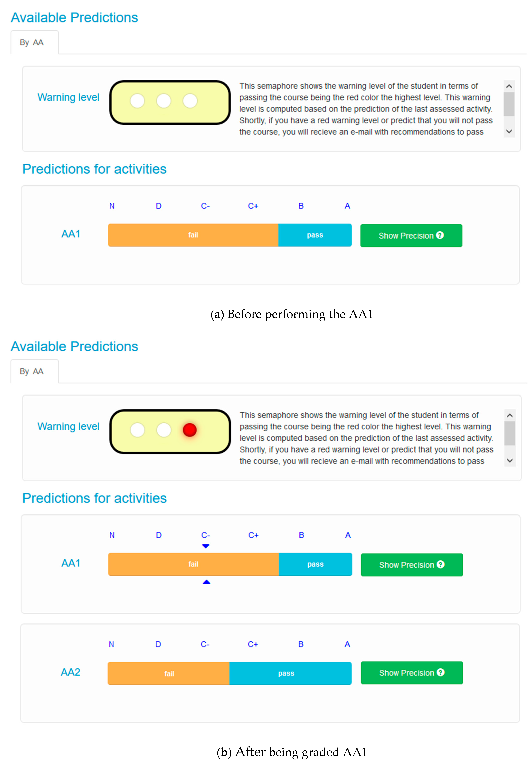Click the first white light in the top semaphore
Image resolution: width=532 pixels, height=767 pixels.
pos(137,101)
